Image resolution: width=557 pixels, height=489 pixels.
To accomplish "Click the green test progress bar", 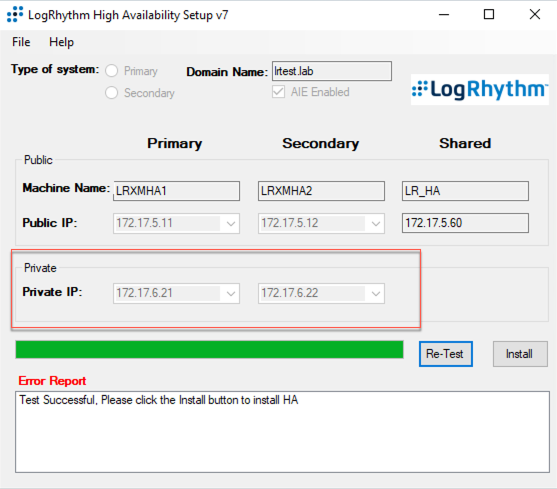I will click(209, 349).
